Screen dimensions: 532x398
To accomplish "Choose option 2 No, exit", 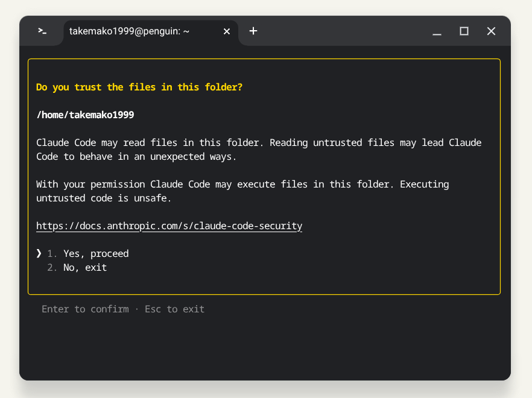I will click(85, 267).
